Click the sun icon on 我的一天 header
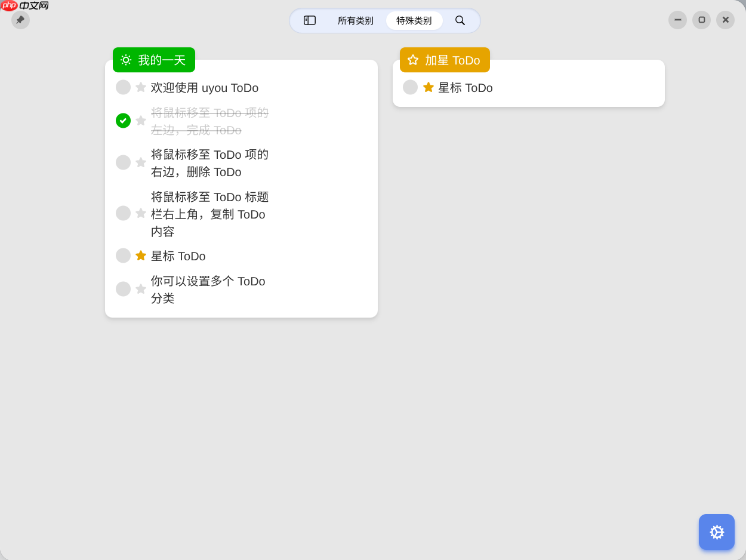Image resolution: width=746 pixels, height=560 pixels. tap(125, 60)
